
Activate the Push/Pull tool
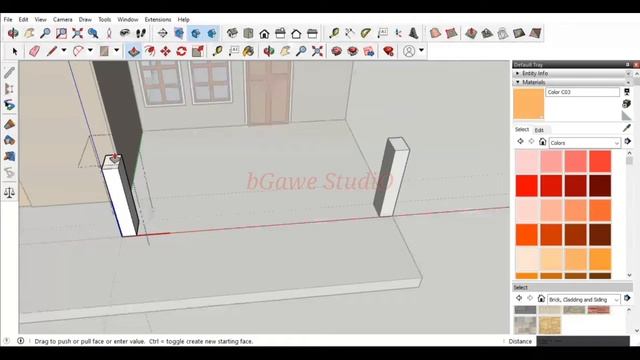133,51
